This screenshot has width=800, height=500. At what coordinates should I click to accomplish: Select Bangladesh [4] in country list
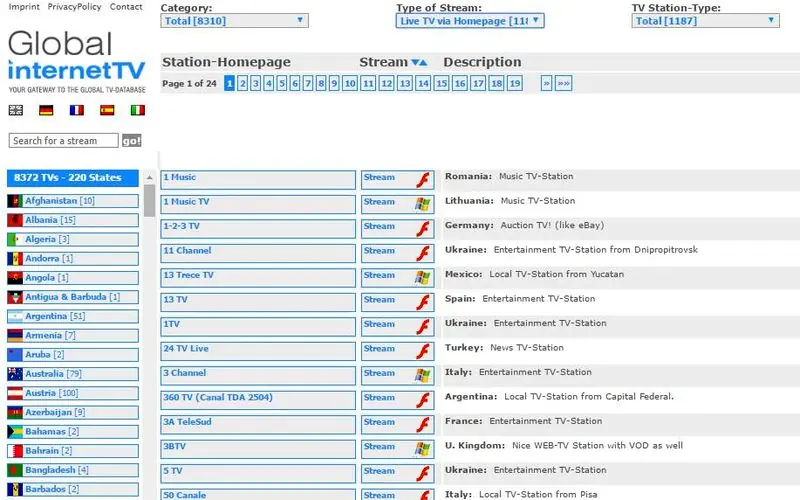[x=73, y=470]
